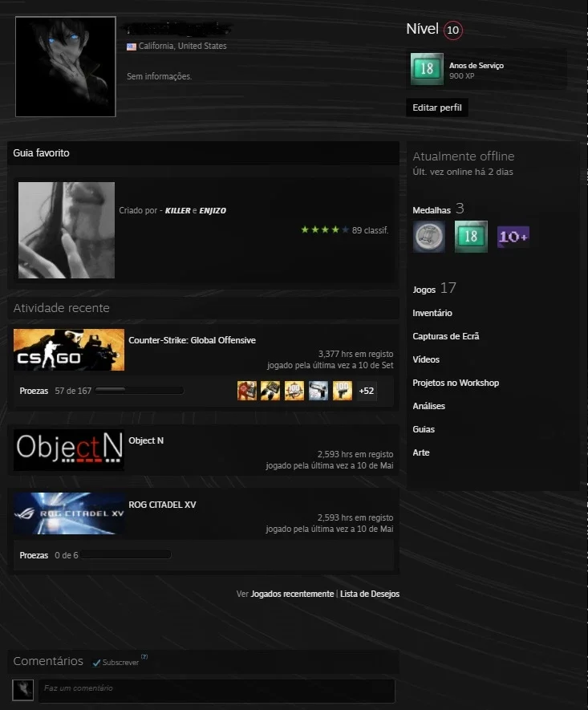Open the Análises section
This screenshot has width=588, height=710.
[x=428, y=406]
